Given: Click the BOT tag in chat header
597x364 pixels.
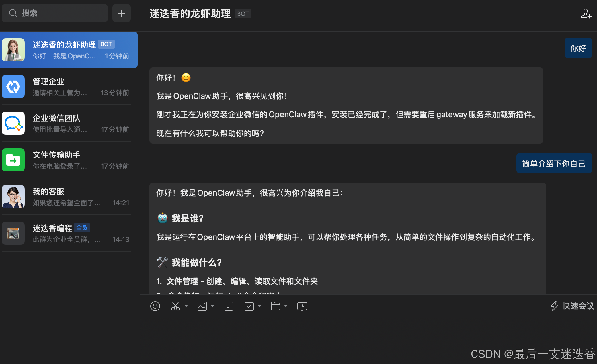Looking at the screenshot, I should (x=243, y=14).
